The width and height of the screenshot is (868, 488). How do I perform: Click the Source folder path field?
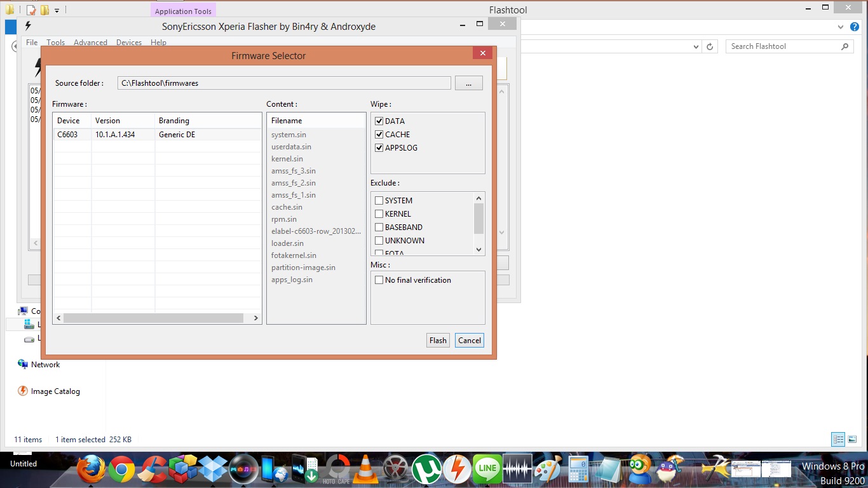click(x=284, y=83)
